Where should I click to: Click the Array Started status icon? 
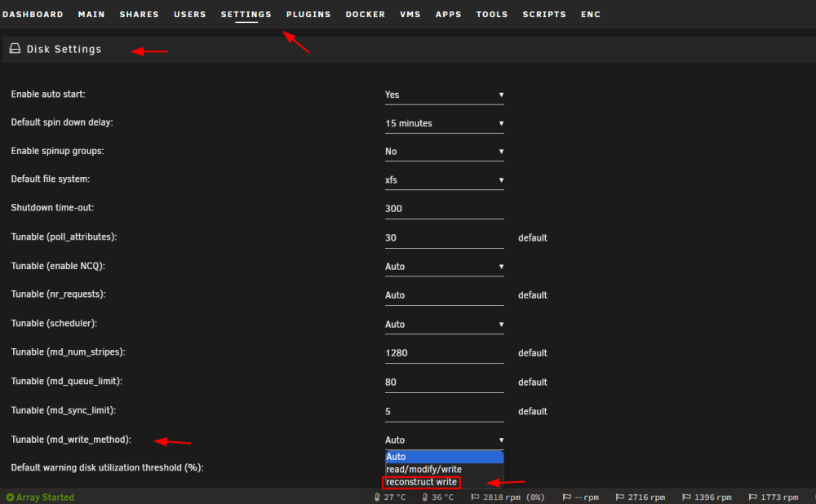pyautogui.click(x=10, y=497)
